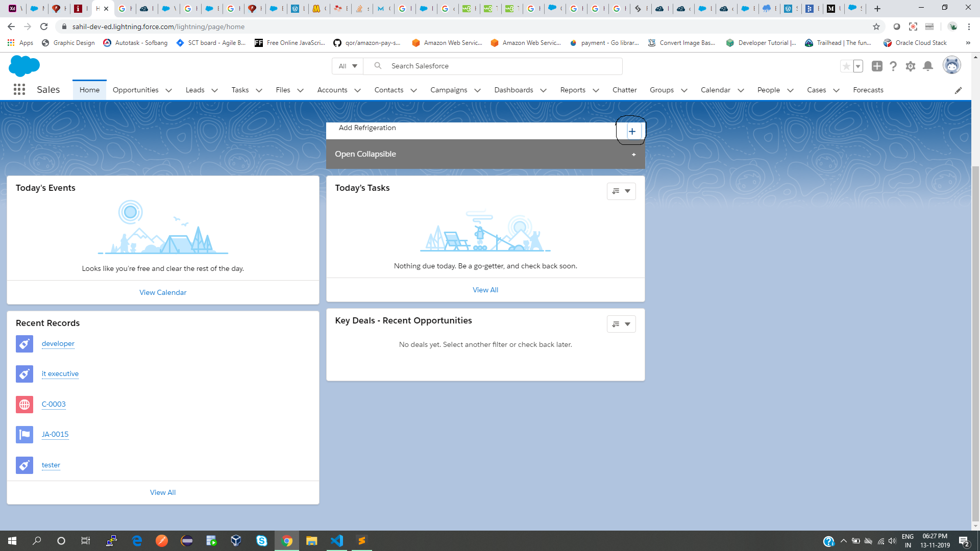Click the Setup gear icon
This screenshot has width=980, height=551.
pyautogui.click(x=910, y=66)
